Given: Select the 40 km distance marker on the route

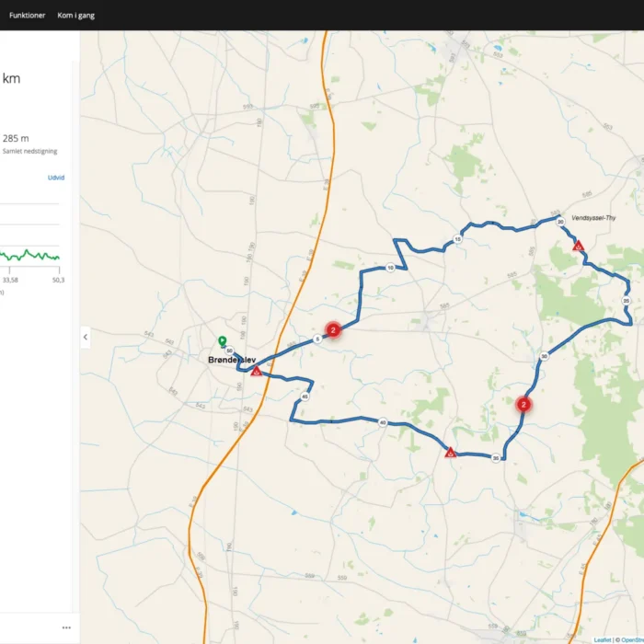Looking at the screenshot, I should click(x=381, y=422).
